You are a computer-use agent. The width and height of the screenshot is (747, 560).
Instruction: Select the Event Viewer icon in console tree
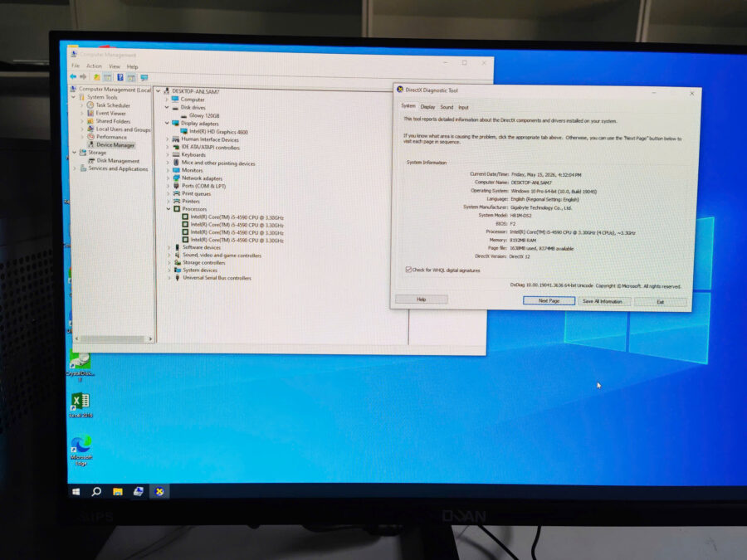(x=90, y=113)
